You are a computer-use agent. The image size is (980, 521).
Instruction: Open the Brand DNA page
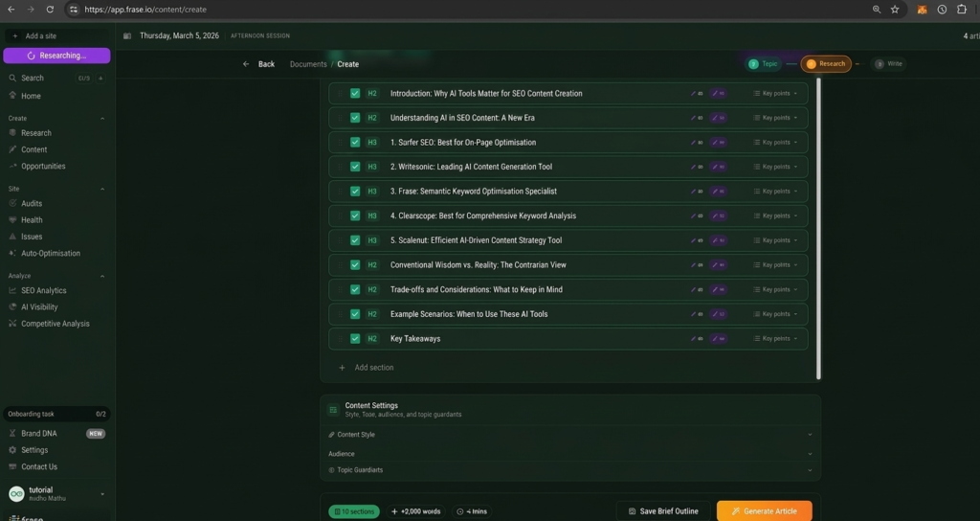(x=39, y=434)
